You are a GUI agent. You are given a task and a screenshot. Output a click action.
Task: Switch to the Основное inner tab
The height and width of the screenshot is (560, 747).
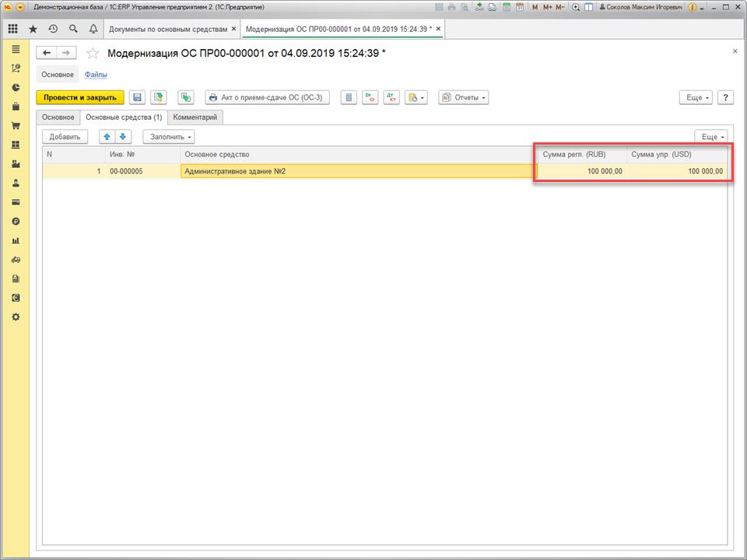(58, 117)
